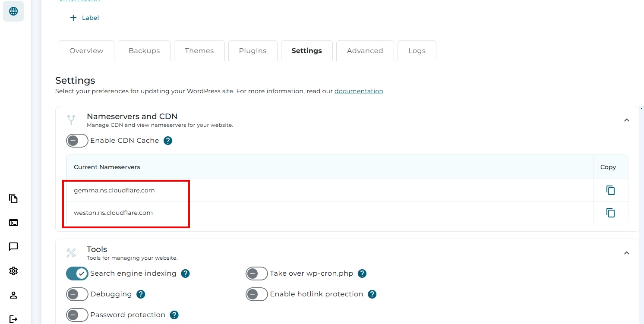Show help for Debugging

point(141,294)
